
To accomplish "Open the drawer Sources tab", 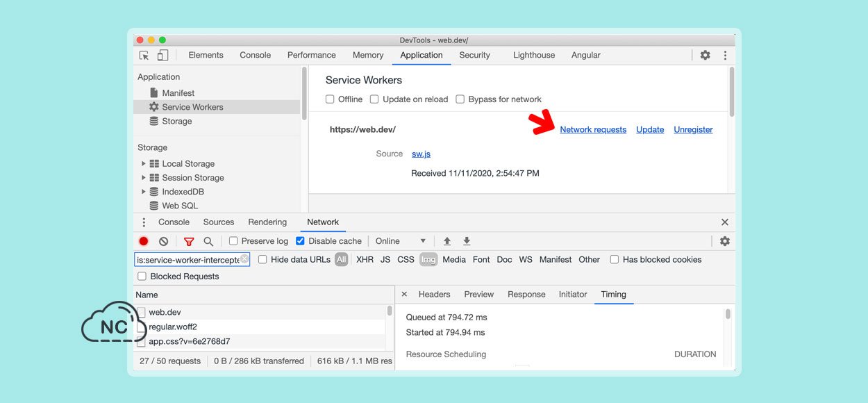I will click(x=219, y=222).
